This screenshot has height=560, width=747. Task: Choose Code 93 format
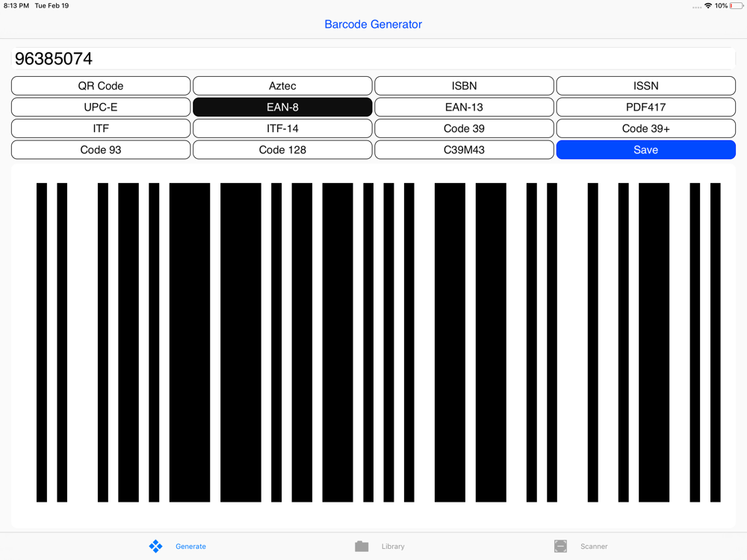coord(101,150)
